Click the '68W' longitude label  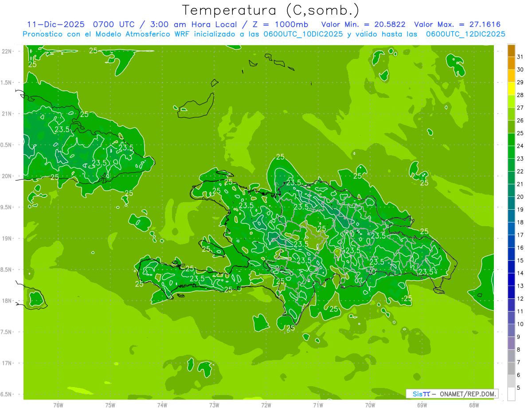[474, 405]
